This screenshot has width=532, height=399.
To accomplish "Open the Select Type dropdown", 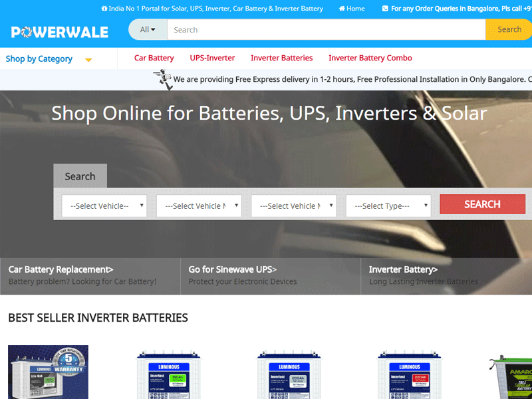I will tap(388, 205).
